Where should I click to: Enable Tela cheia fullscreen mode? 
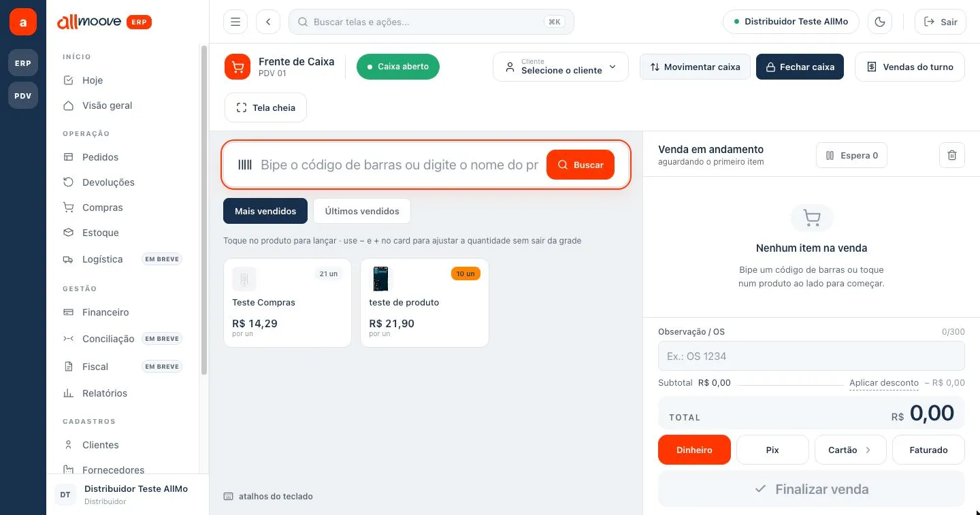[x=265, y=107]
